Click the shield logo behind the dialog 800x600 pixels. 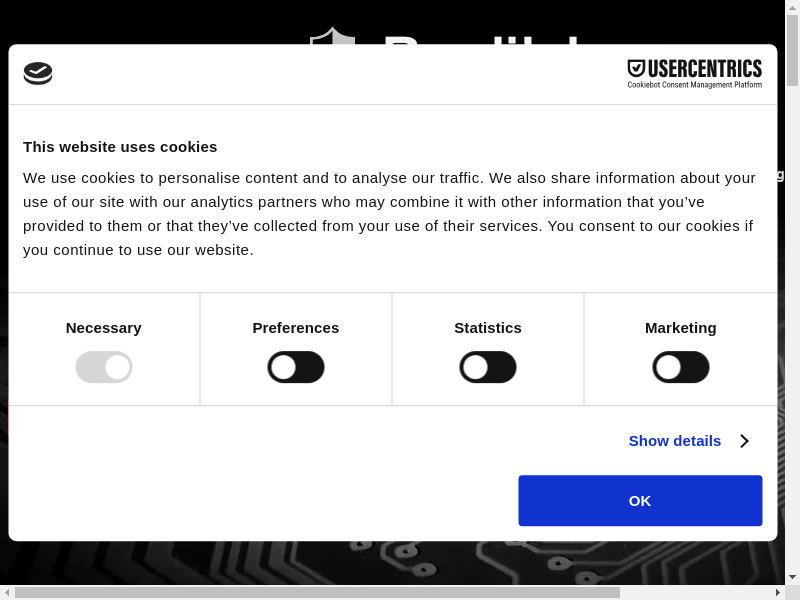point(332,36)
